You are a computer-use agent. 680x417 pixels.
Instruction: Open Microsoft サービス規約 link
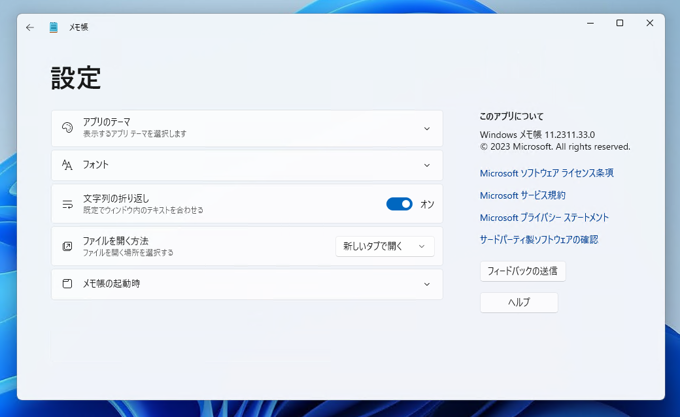(x=523, y=195)
